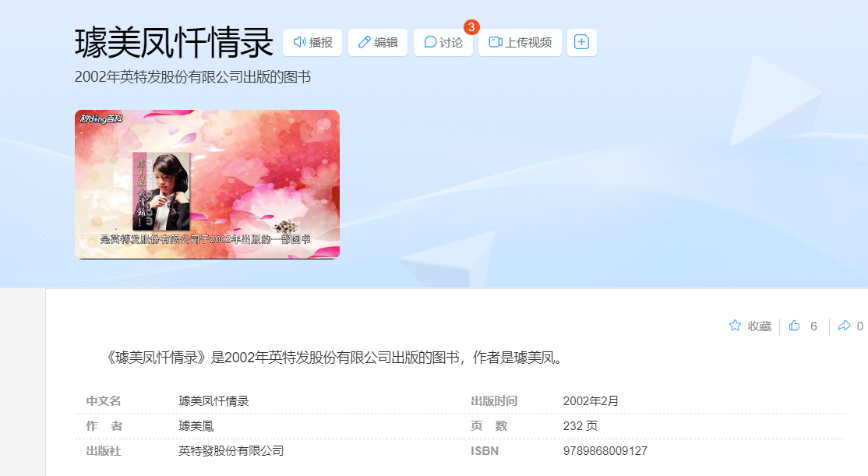Click the 编辑 button text

tap(386, 43)
